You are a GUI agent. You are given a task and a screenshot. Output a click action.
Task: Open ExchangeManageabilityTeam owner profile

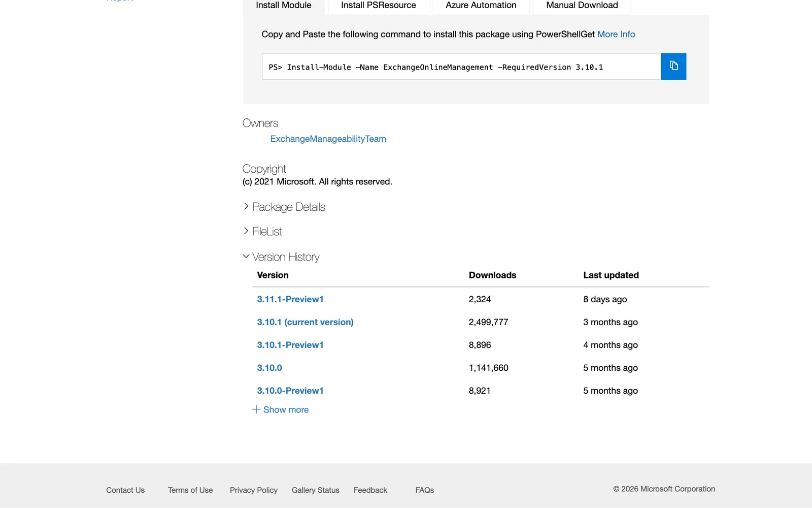pos(328,139)
